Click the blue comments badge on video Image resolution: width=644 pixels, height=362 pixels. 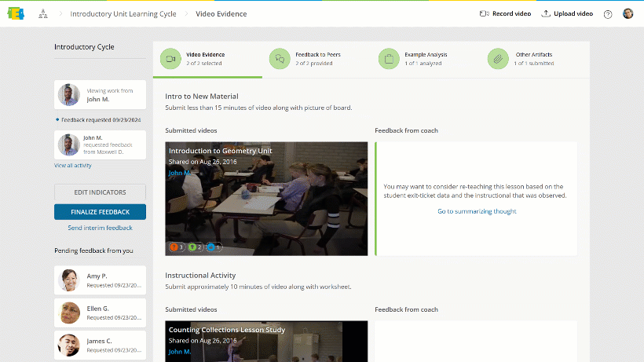[214, 247]
